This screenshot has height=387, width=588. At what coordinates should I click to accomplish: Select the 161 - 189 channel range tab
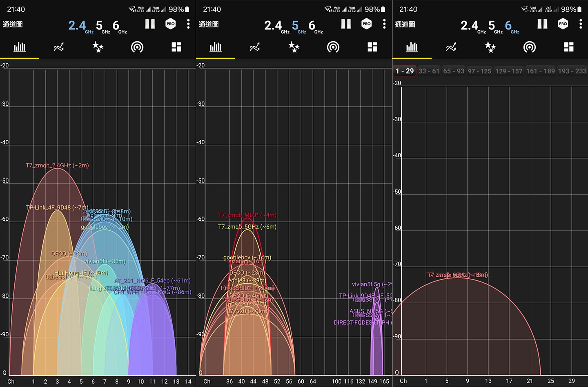[x=541, y=71]
